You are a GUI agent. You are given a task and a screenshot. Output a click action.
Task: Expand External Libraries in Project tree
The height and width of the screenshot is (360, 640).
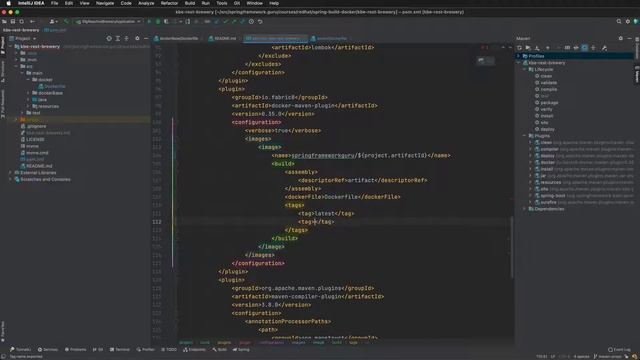pyautogui.click(x=11, y=173)
